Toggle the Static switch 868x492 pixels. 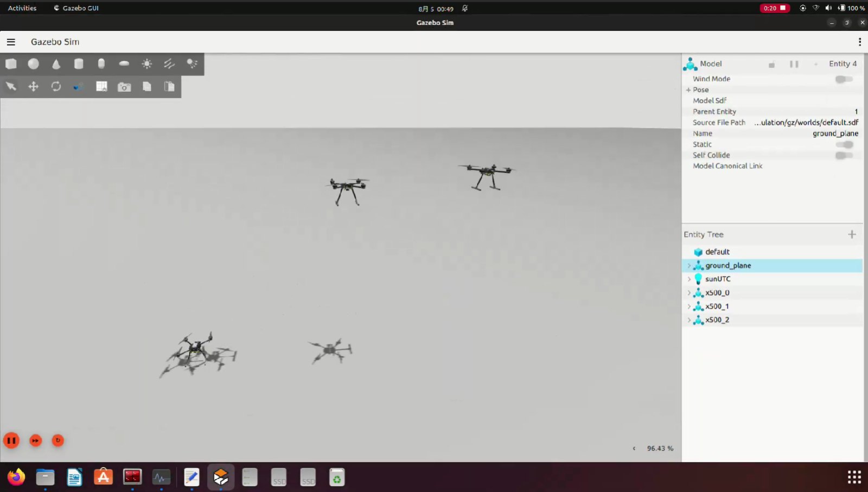pos(844,144)
